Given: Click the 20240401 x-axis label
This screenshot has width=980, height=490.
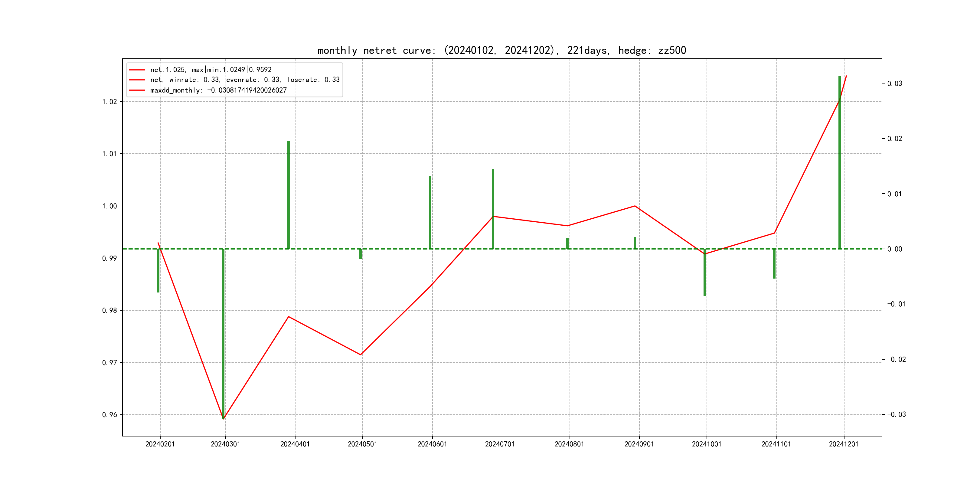Looking at the screenshot, I should click(x=295, y=444).
